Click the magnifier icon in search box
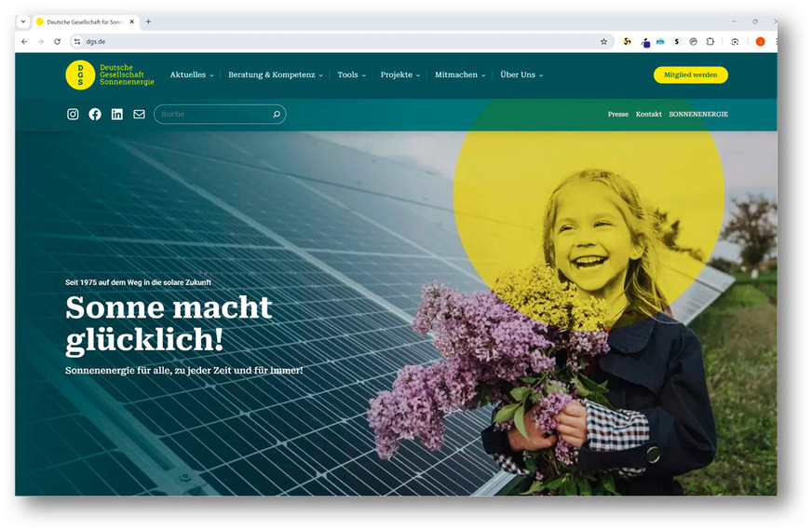This screenshot has height=531, width=812. (x=277, y=115)
